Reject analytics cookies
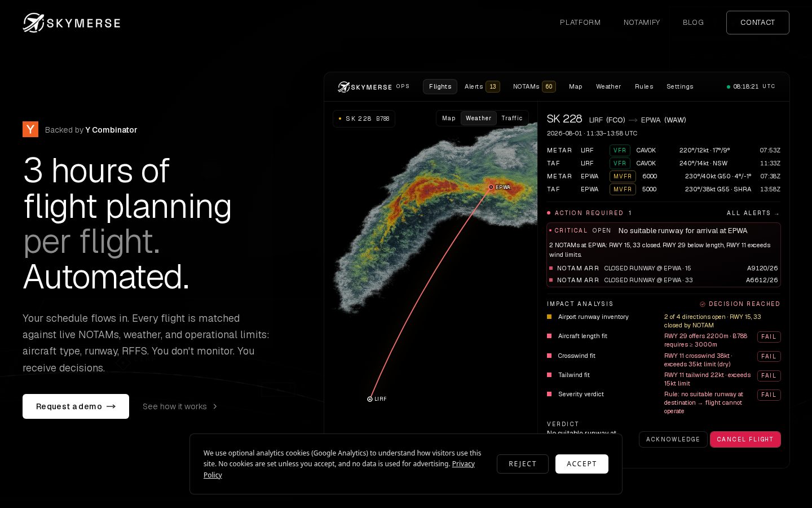The image size is (812, 508). 523,464
